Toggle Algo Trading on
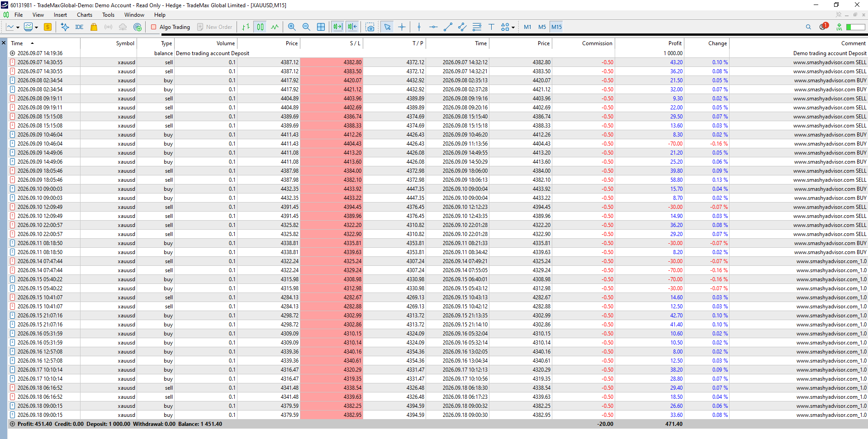 (171, 27)
